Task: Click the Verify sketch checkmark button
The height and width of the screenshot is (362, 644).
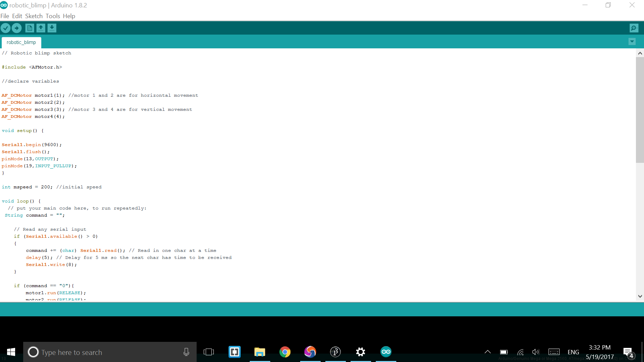Action: point(5,28)
